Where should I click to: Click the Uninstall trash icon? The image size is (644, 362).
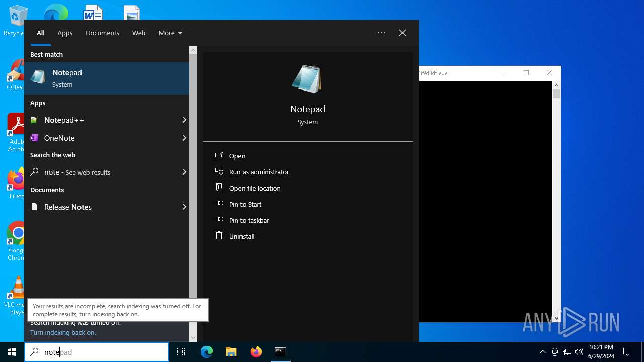219,235
